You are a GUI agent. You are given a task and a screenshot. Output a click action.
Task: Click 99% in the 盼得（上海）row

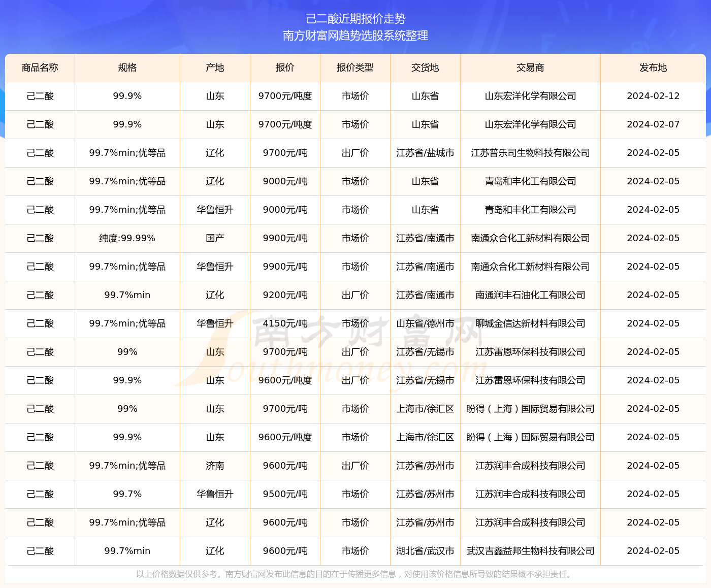pos(127,409)
